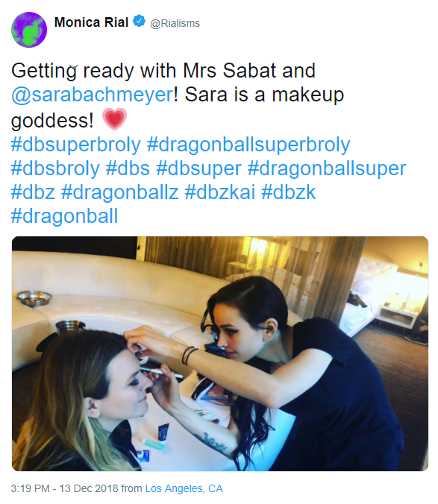Open the @Rialisms handle link

pos(175,23)
